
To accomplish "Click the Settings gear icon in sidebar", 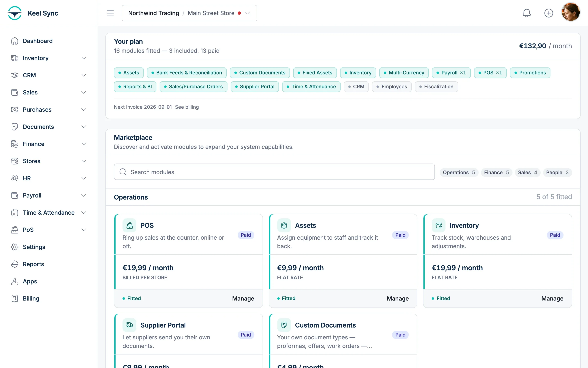I will click(x=14, y=247).
